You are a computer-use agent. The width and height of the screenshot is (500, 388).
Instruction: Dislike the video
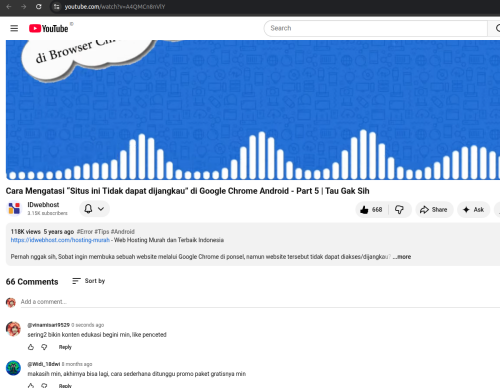tap(399, 210)
